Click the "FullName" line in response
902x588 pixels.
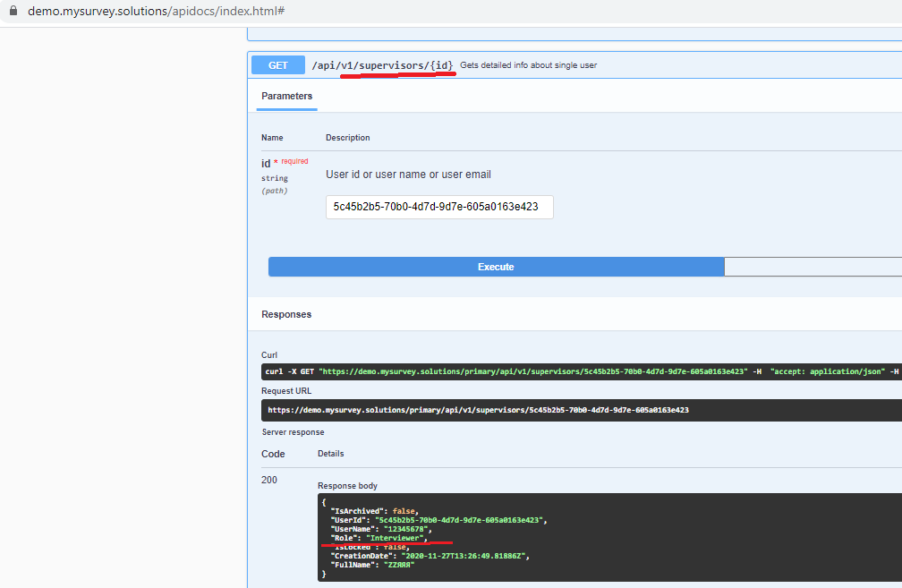point(372,565)
